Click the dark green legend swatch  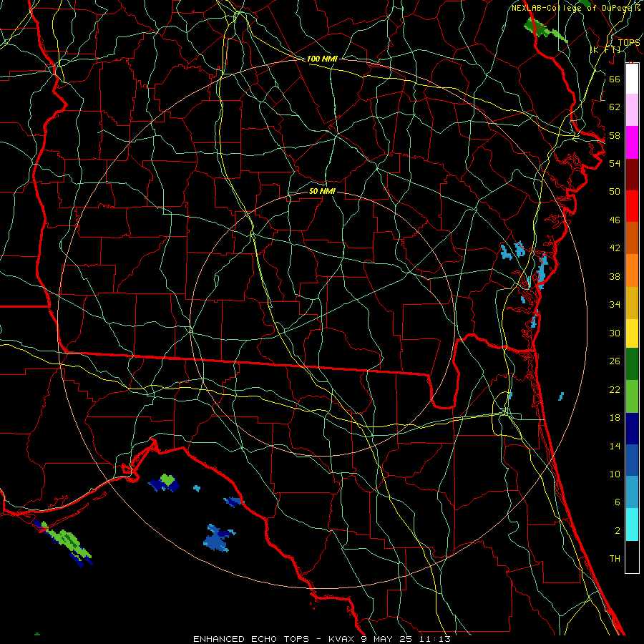632,364
